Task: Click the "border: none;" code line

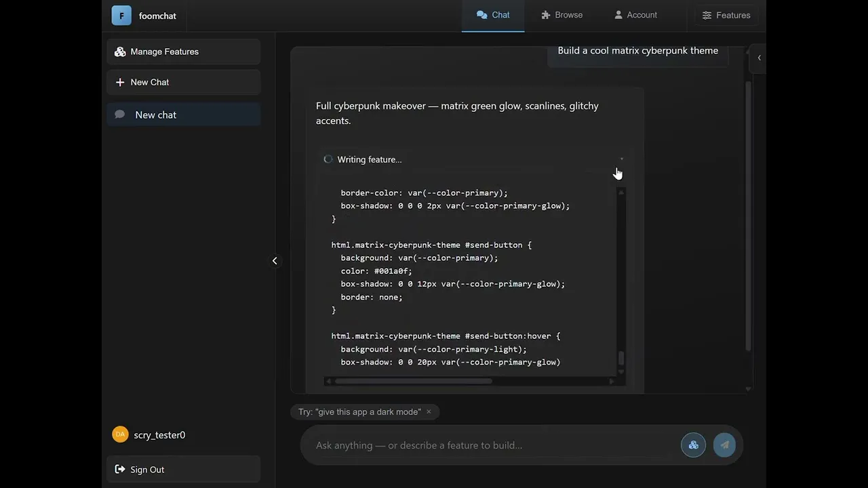Action: (372, 297)
